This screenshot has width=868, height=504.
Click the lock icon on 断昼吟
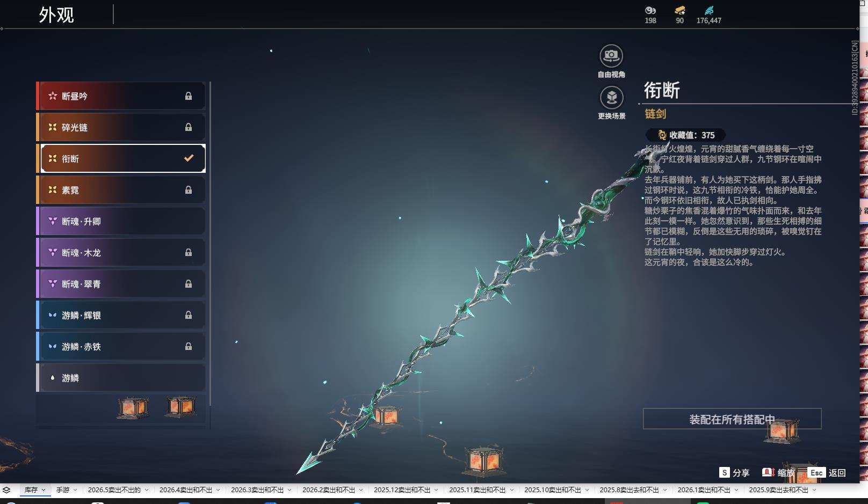[x=189, y=96]
